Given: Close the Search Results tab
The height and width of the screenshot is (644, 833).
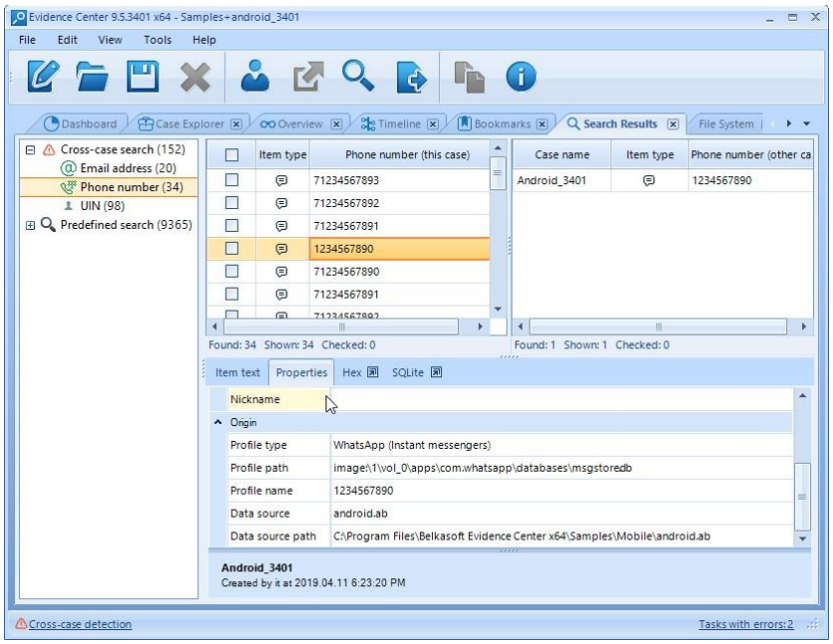Looking at the screenshot, I should point(673,123).
